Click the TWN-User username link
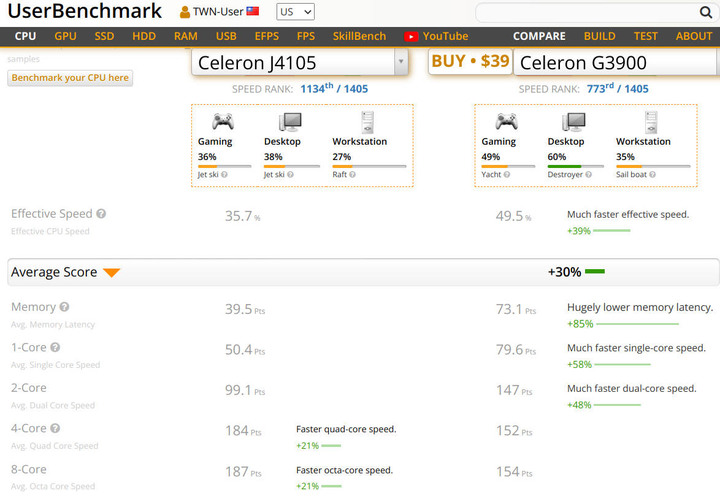 [x=218, y=12]
